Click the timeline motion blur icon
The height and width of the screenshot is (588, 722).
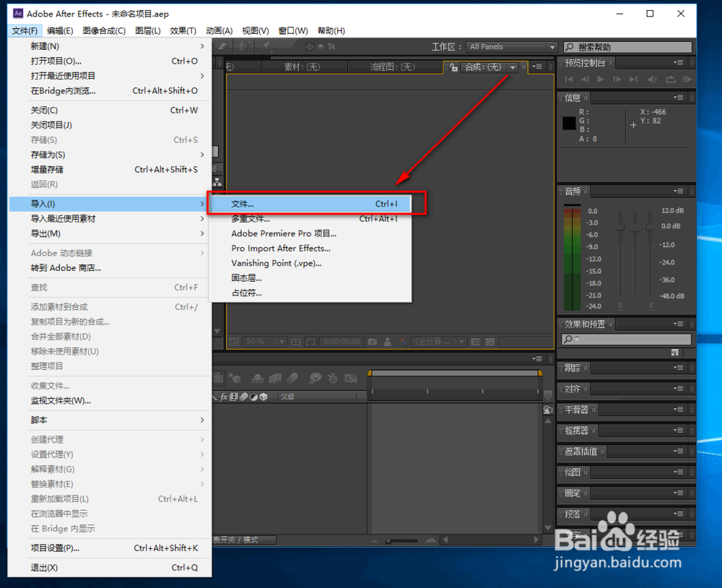tap(292, 379)
